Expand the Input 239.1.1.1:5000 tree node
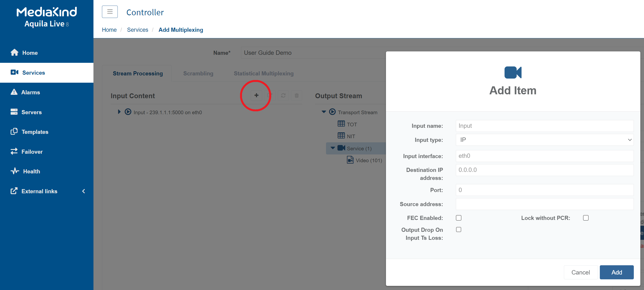This screenshot has height=290, width=644. click(x=119, y=112)
